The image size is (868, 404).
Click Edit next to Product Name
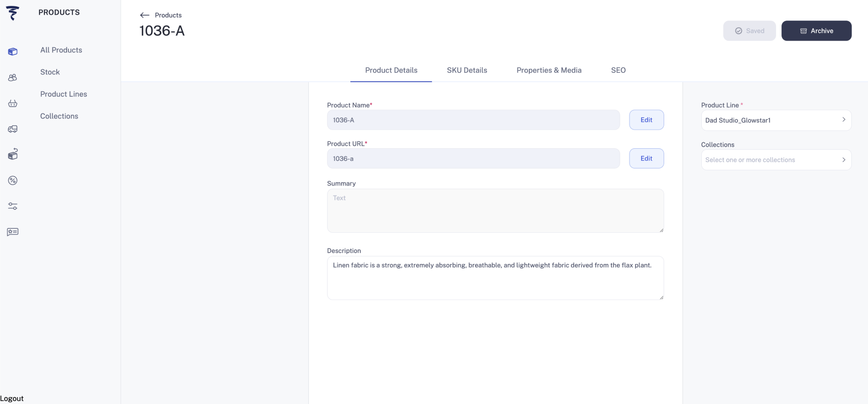tap(646, 120)
